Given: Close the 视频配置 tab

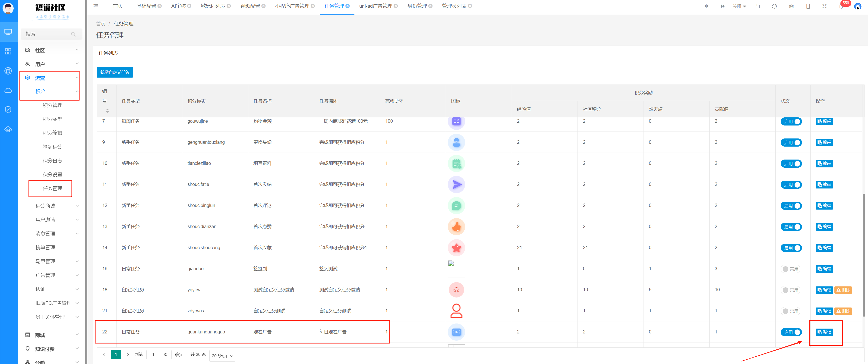Looking at the screenshot, I should click(263, 6).
